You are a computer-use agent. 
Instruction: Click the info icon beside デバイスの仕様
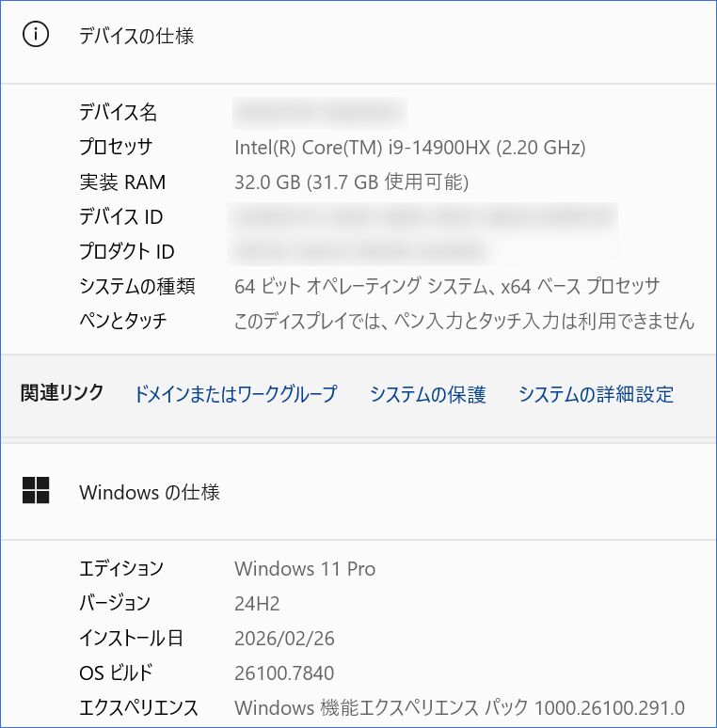[36, 36]
